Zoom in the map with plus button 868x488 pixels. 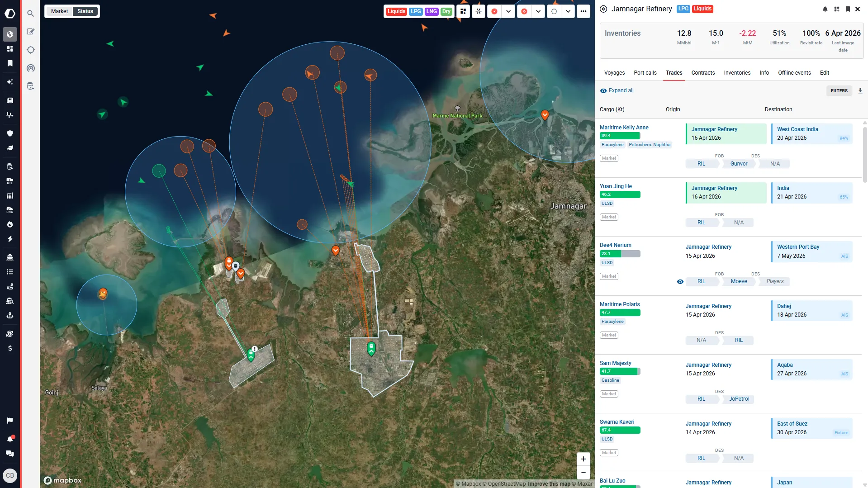[x=583, y=459]
